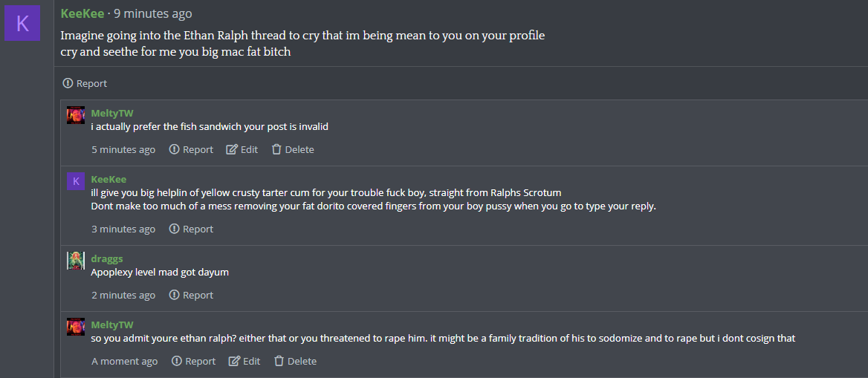The width and height of the screenshot is (868, 378).
Task: Click the draggs username link
Action: point(107,259)
